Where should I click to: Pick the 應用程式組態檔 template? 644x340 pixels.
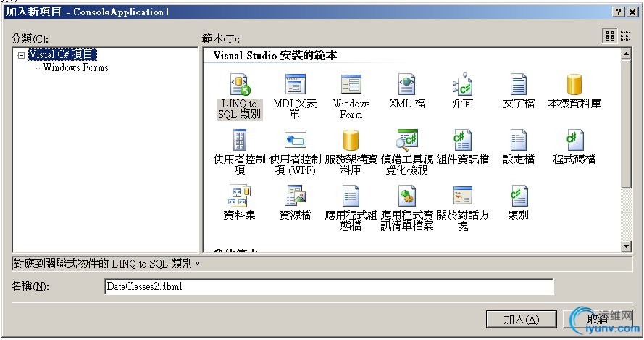(x=351, y=207)
